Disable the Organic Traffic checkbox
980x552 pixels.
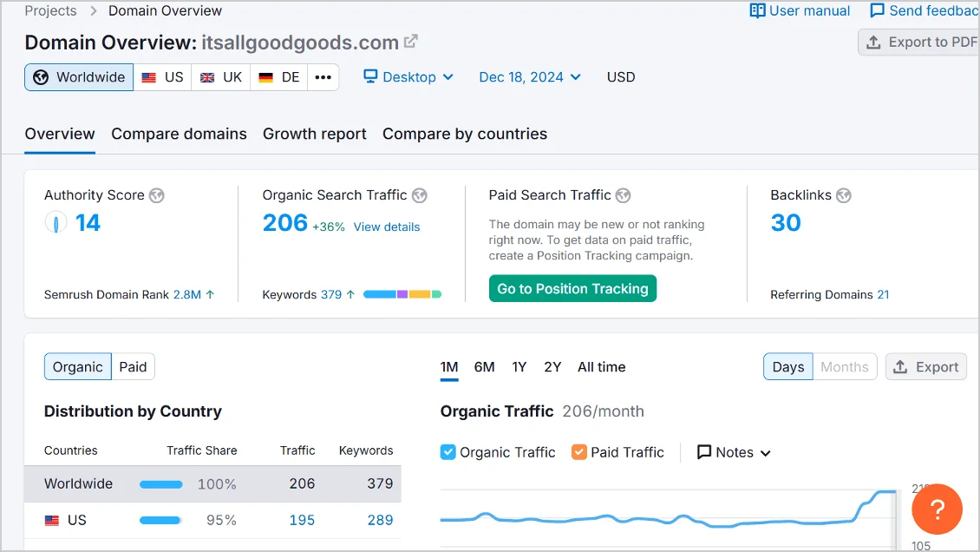coord(448,451)
